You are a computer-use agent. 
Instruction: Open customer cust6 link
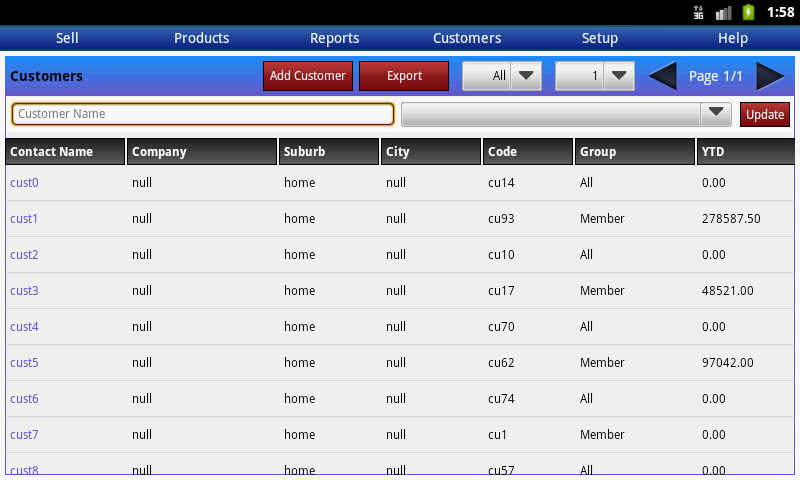coord(24,399)
